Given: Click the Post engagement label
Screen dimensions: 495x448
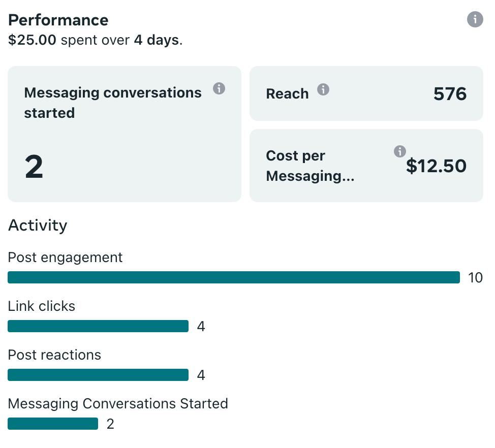Looking at the screenshot, I should (65, 258).
